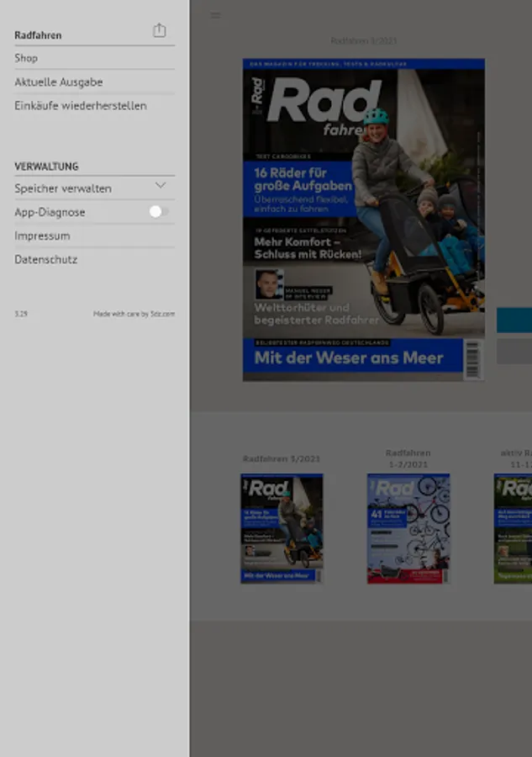Viewport: 532px width, 757px height.
Task: Select Einkäufe wiederherstellen
Action: (94, 105)
